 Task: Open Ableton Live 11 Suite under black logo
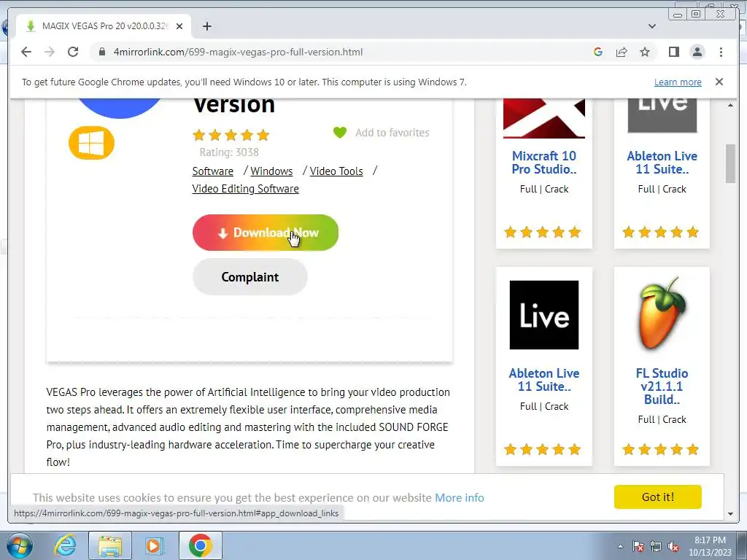(x=544, y=379)
